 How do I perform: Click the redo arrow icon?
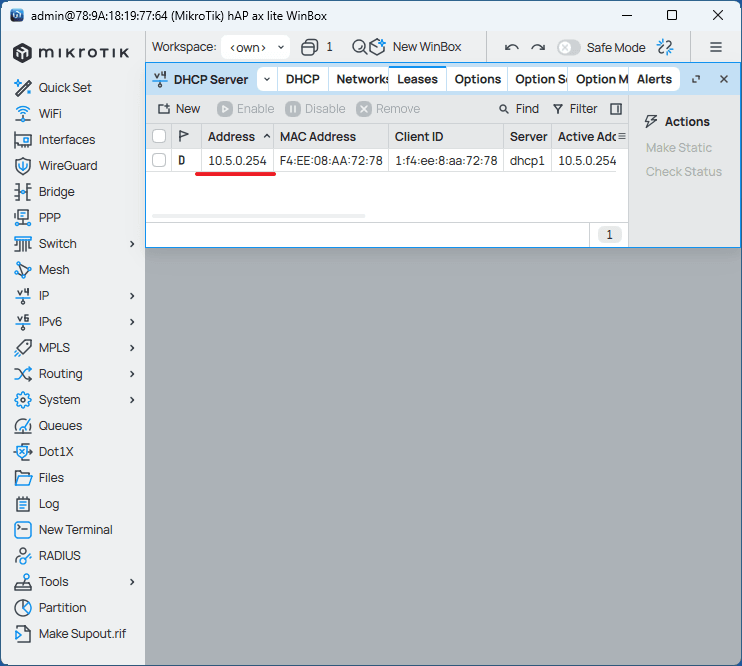[538, 47]
